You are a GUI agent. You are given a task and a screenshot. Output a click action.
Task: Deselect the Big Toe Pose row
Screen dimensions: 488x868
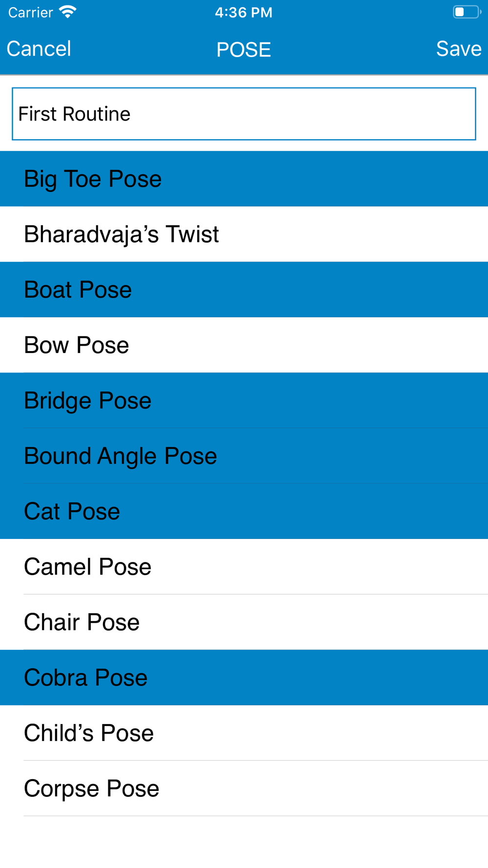coord(244,179)
